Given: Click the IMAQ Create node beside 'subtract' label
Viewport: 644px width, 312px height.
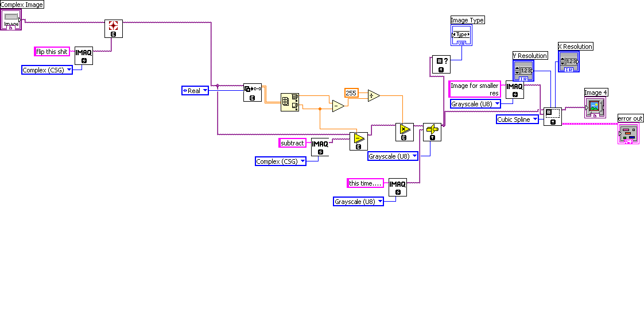Looking at the screenshot, I should click(x=320, y=147).
